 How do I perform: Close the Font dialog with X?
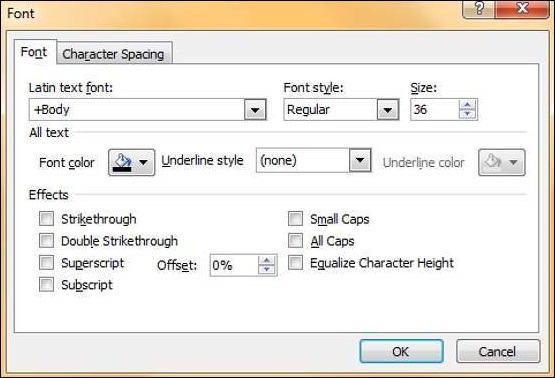(522, 8)
